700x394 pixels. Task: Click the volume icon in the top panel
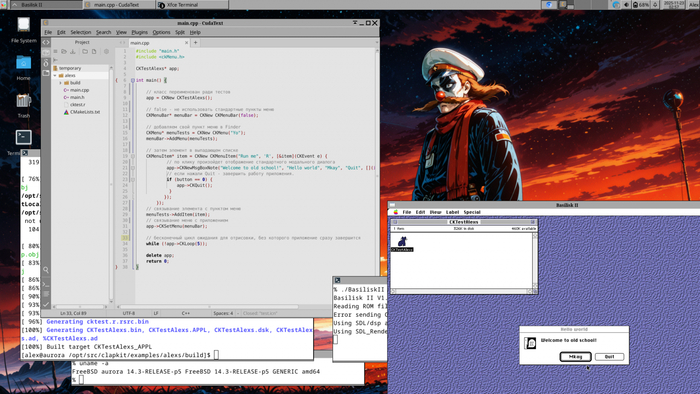626,4
